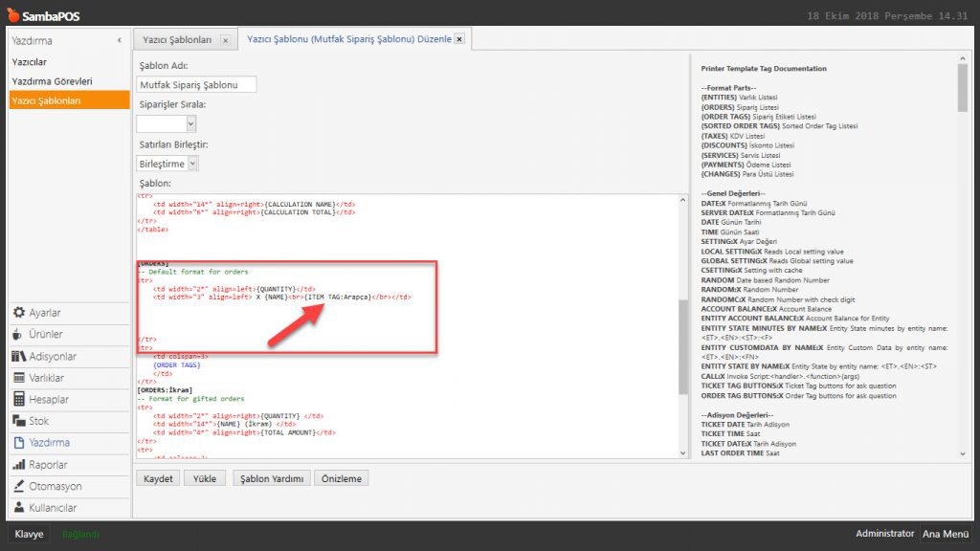
Task: Collapse the Yazdırma sidebar panel arrow
Action: pyautogui.click(x=120, y=41)
